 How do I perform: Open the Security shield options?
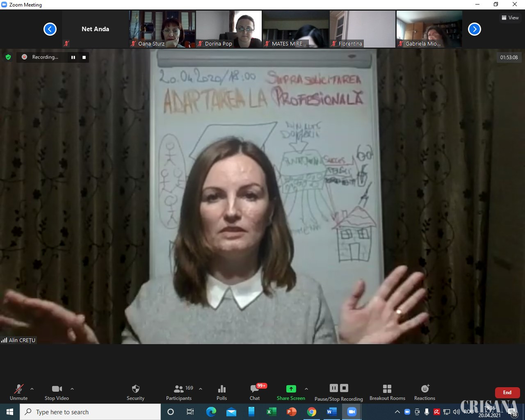point(135,392)
